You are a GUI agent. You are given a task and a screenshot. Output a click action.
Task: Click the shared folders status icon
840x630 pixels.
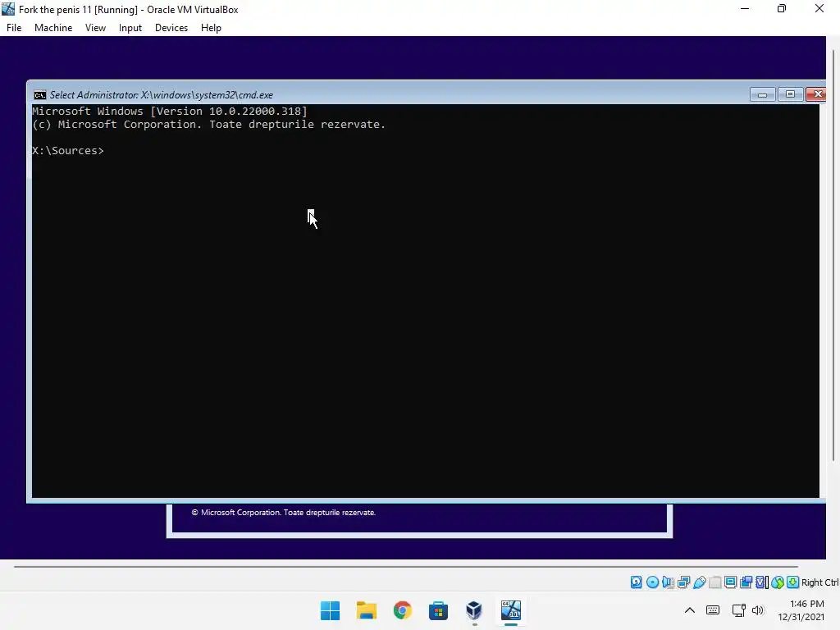tap(714, 582)
